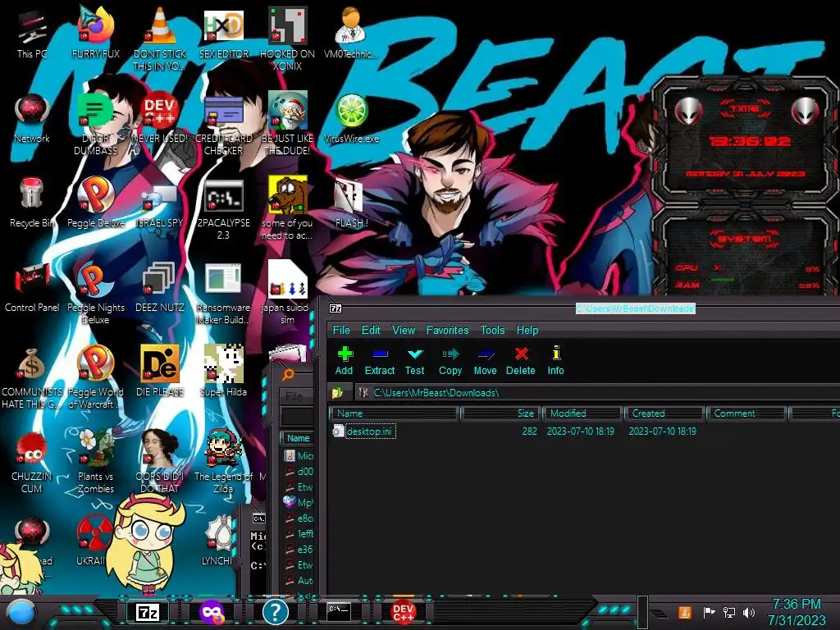
Task: Click Name column header in background window
Action: coord(298,438)
